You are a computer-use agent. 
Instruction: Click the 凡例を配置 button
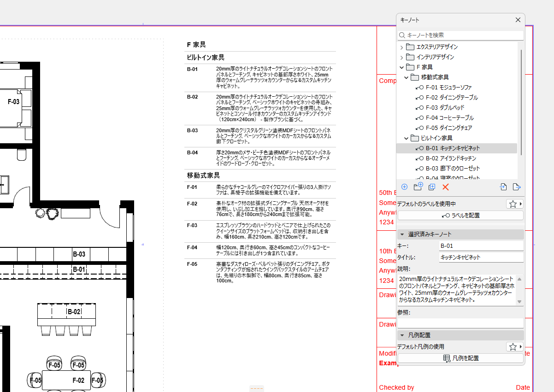click(460, 358)
